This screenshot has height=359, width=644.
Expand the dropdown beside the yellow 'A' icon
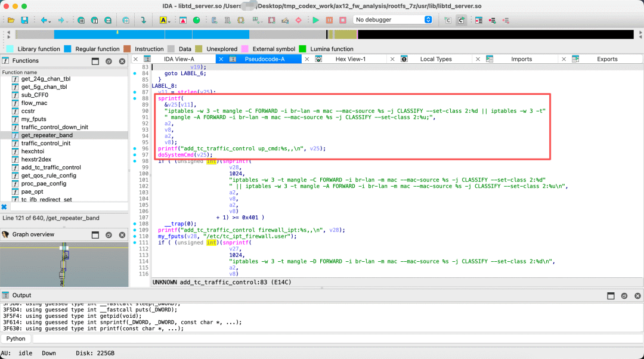point(169,21)
